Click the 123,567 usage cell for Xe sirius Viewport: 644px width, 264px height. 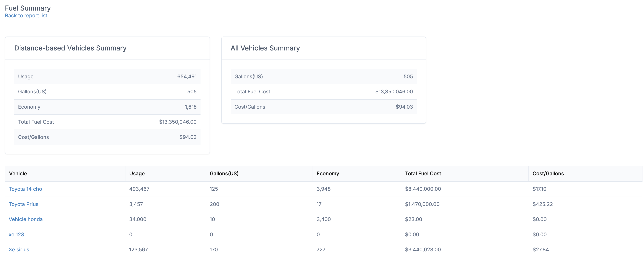click(138, 250)
